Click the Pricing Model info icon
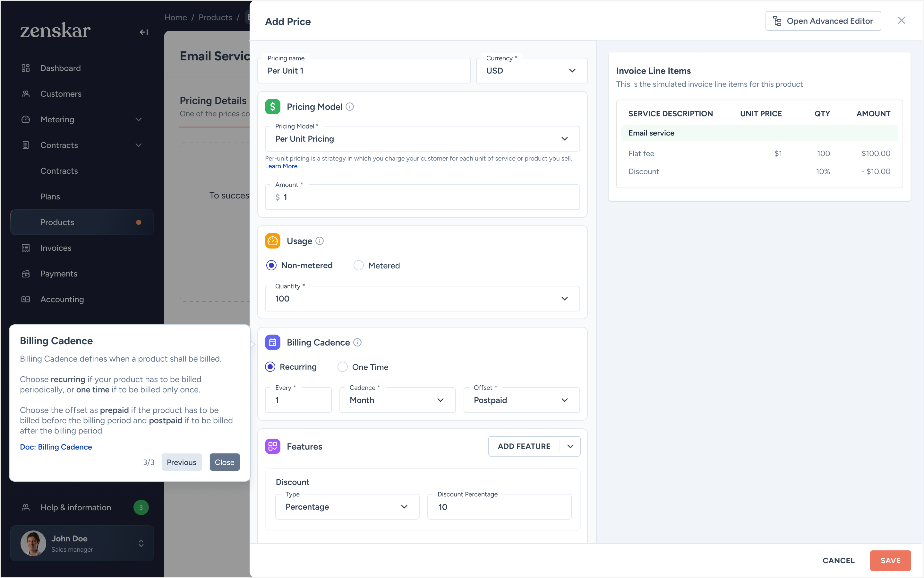924x578 pixels. (350, 107)
